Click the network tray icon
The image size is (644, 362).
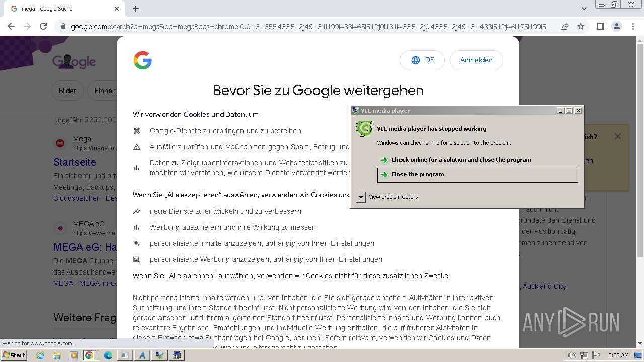point(584,355)
